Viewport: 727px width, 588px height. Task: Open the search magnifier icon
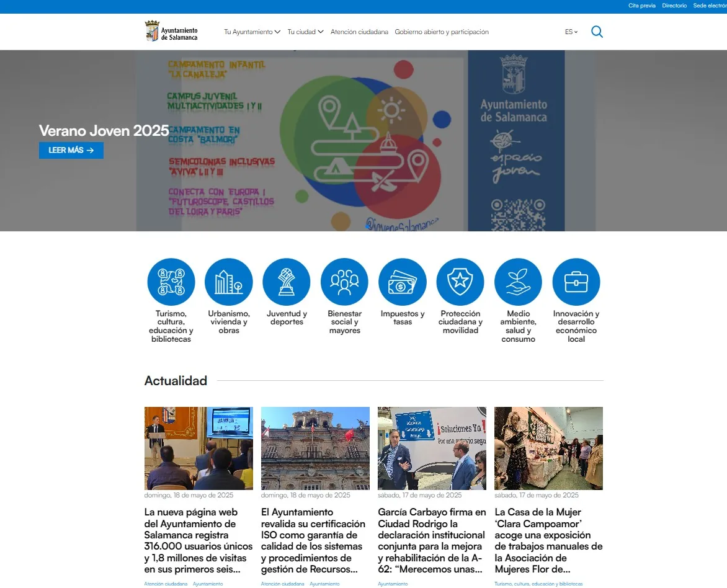click(x=597, y=32)
